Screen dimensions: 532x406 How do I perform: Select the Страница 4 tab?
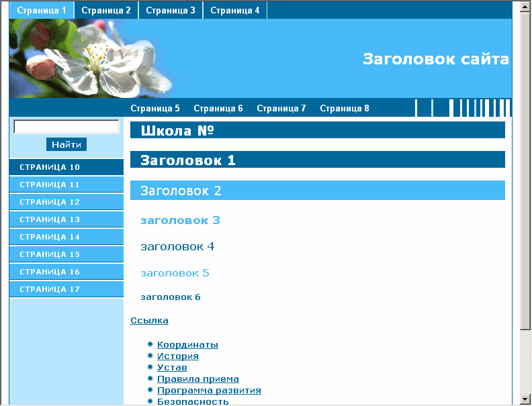pos(235,10)
